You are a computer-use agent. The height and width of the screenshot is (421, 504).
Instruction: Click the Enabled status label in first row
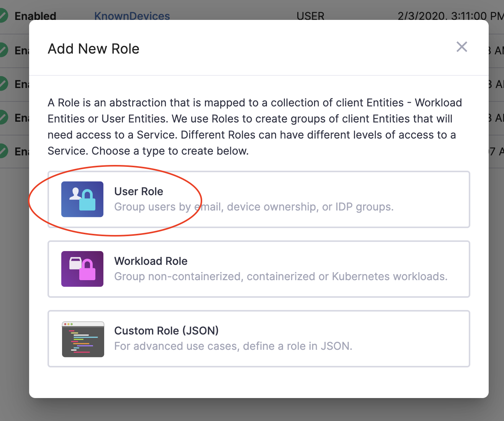pos(35,16)
